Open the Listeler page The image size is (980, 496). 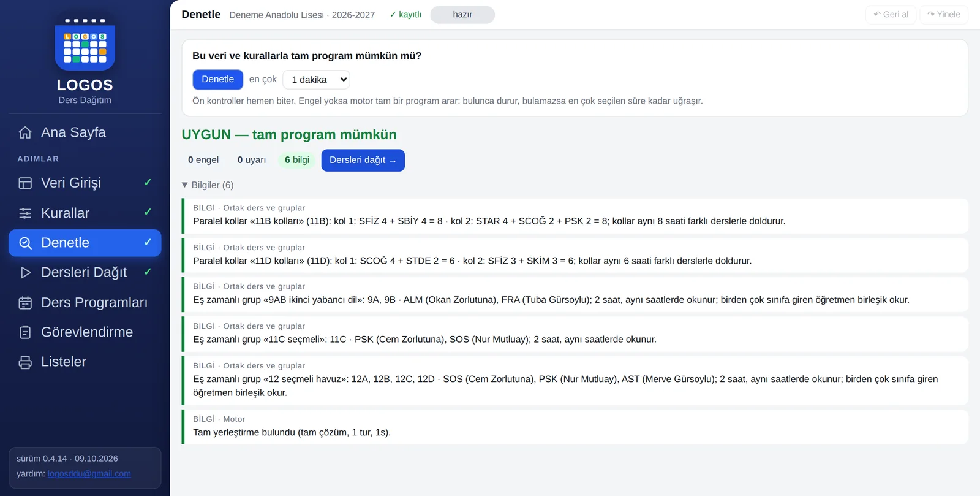(85, 362)
